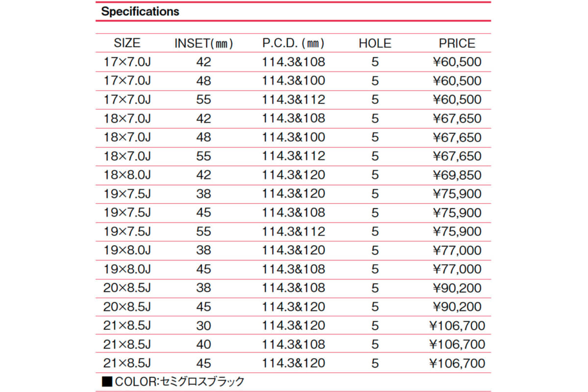
Task: Select the ¥90,200 price in the 20×8.5J inset 45 row
Action: tap(457, 307)
